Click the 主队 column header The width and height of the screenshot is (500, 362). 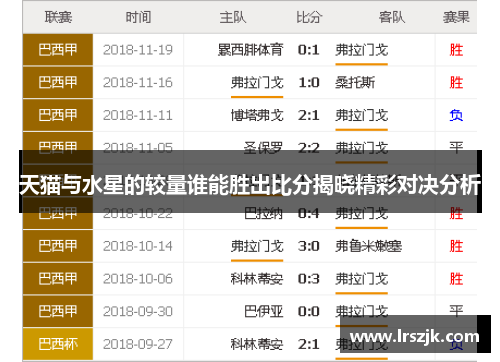[x=233, y=17]
